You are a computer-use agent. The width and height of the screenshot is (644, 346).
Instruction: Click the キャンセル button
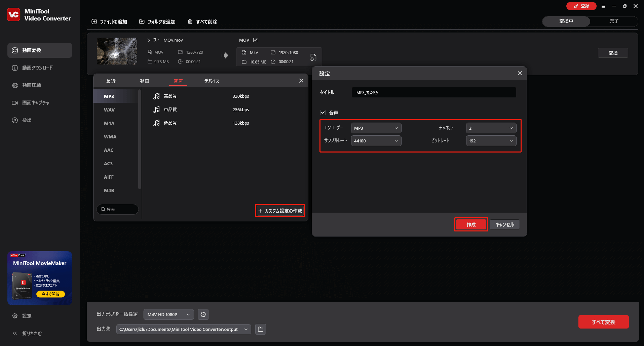point(504,225)
